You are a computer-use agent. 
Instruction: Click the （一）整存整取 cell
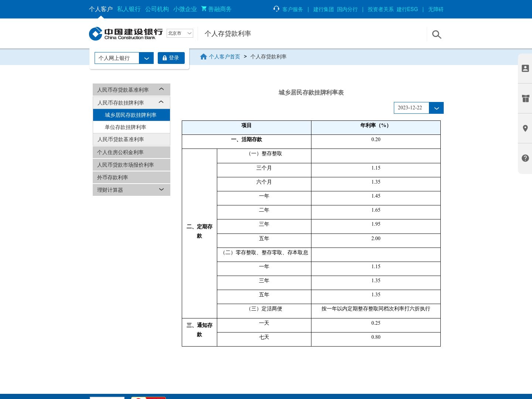(x=264, y=156)
